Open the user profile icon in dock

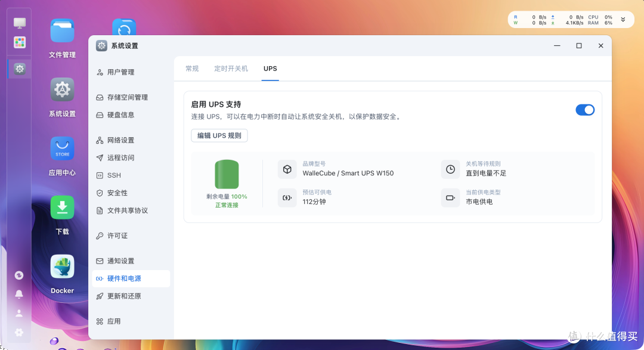(19, 314)
